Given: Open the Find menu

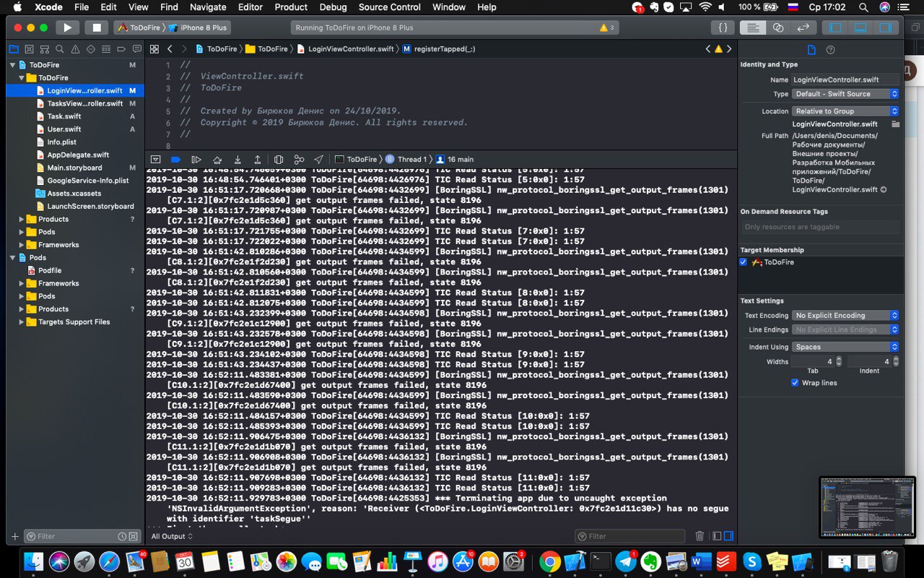Looking at the screenshot, I should pyautogui.click(x=169, y=7).
